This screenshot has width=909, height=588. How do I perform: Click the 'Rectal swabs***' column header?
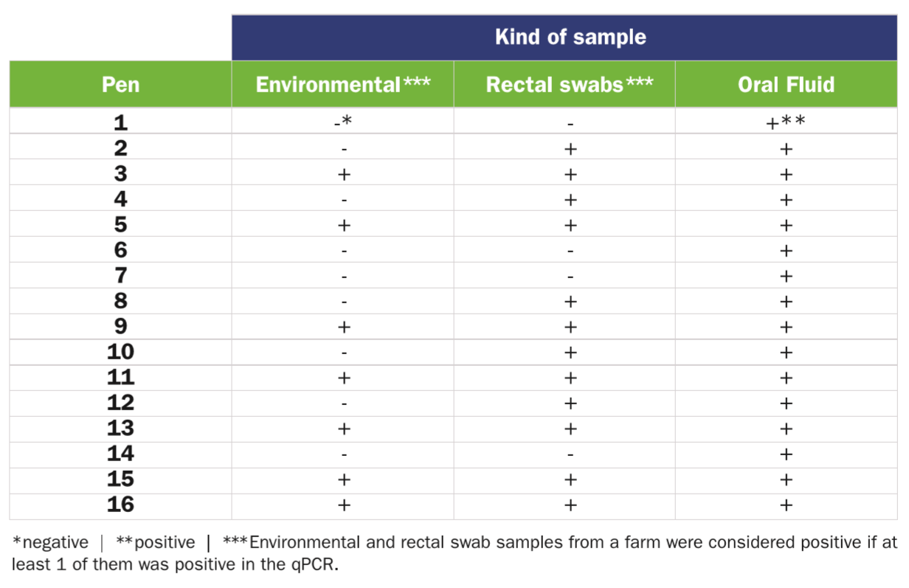(x=569, y=84)
